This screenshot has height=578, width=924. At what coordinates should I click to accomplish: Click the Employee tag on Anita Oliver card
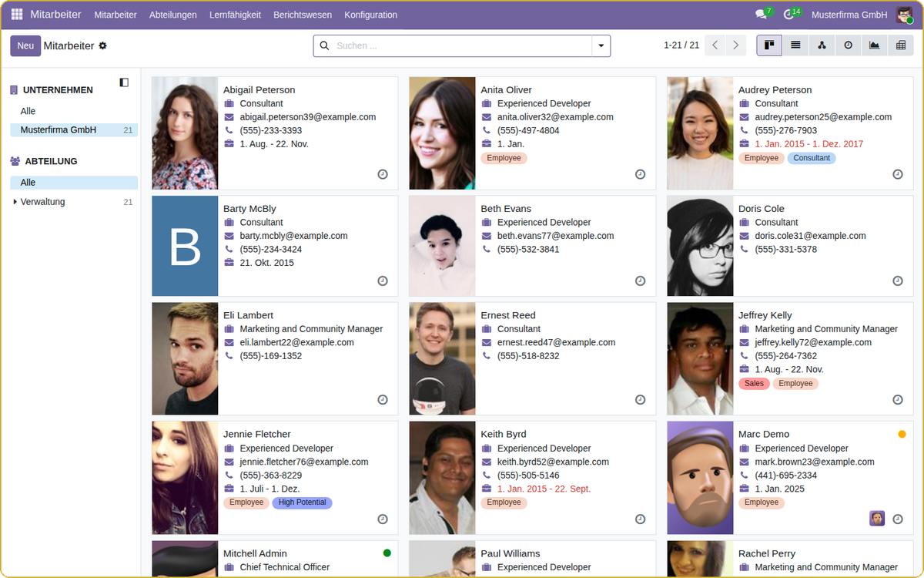pyautogui.click(x=504, y=158)
